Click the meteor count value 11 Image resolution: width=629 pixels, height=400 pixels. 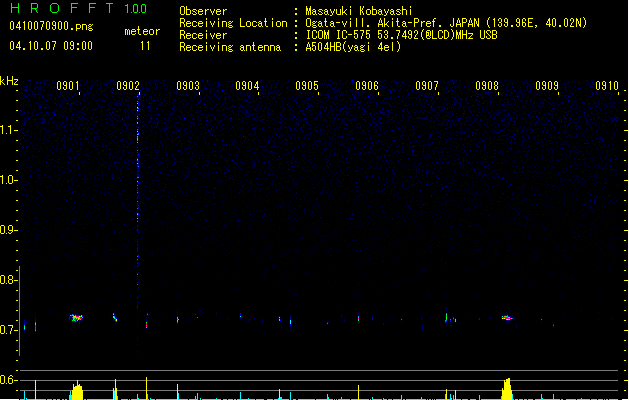pyautogui.click(x=145, y=46)
